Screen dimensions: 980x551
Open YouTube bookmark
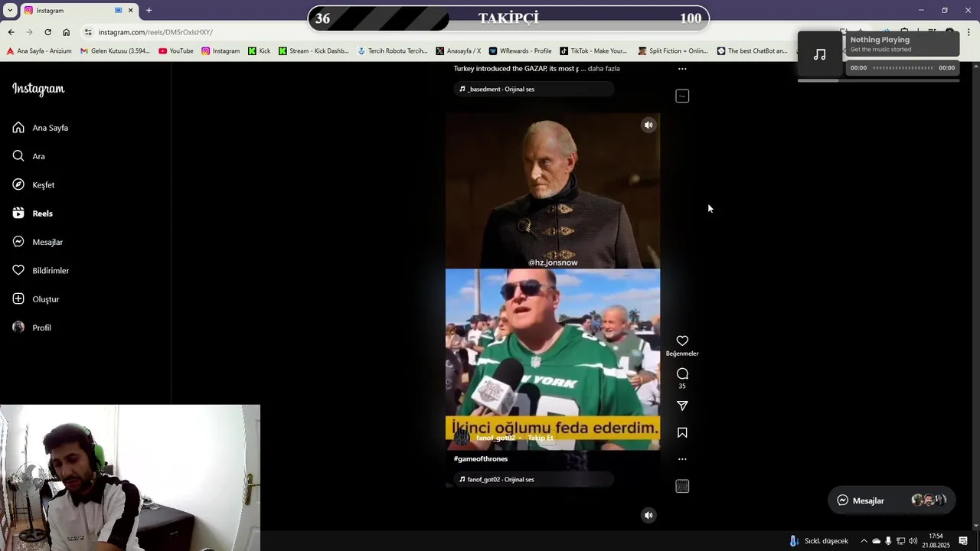[175, 51]
